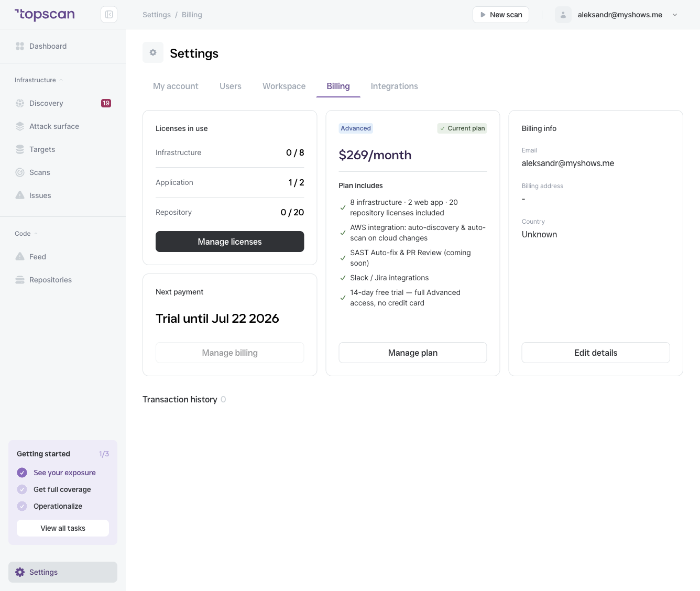Click the Settings gear icon in sidebar
This screenshot has width=700, height=591.
pyautogui.click(x=20, y=572)
